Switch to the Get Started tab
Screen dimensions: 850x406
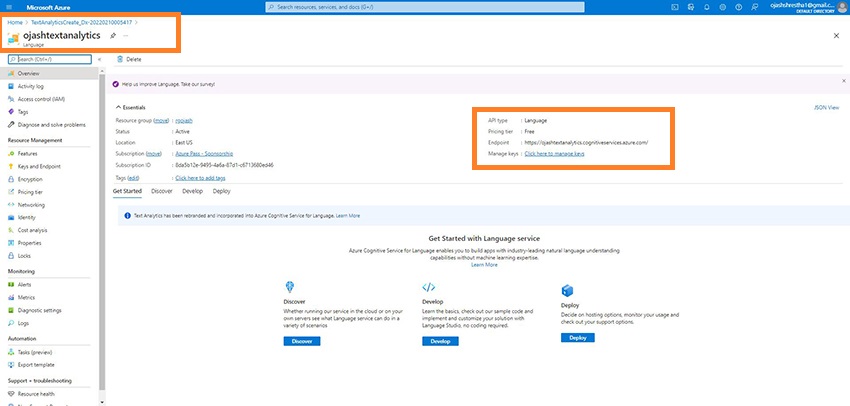127,191
